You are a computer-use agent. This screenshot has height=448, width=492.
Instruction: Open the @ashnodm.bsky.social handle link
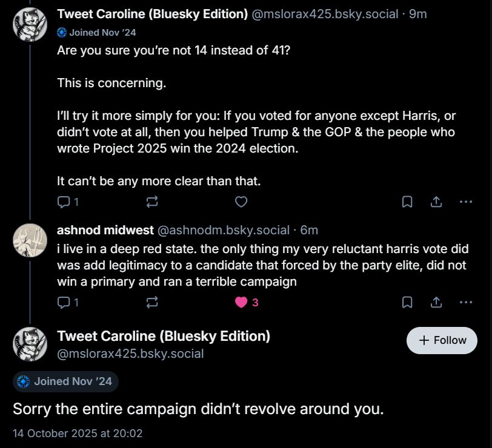(223, 230)
